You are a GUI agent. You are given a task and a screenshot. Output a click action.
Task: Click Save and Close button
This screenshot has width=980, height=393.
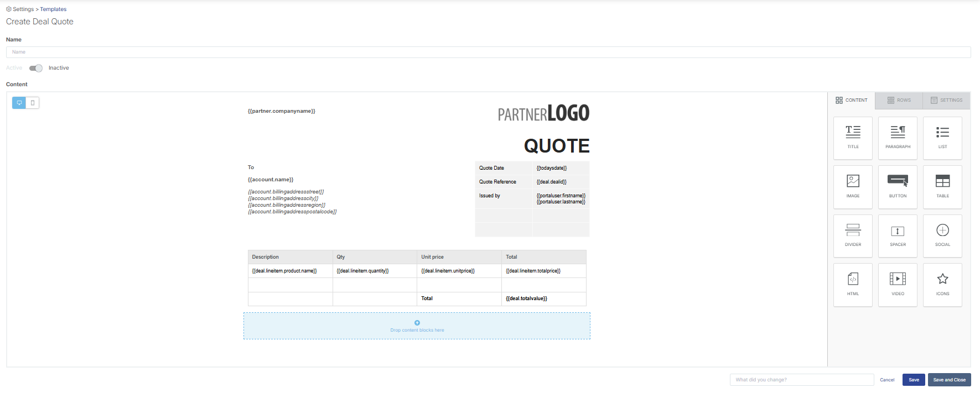950,380
